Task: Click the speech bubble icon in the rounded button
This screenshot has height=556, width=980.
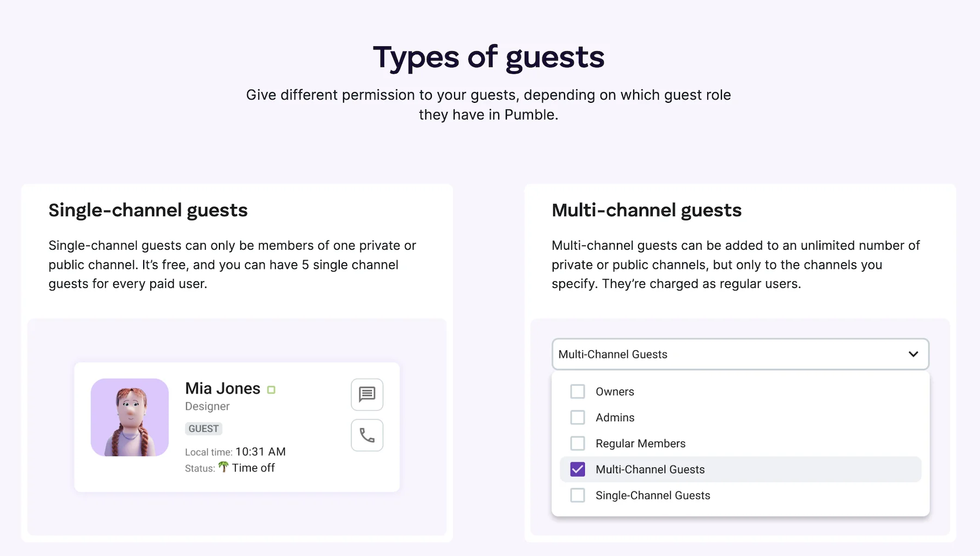Action: 367,394
